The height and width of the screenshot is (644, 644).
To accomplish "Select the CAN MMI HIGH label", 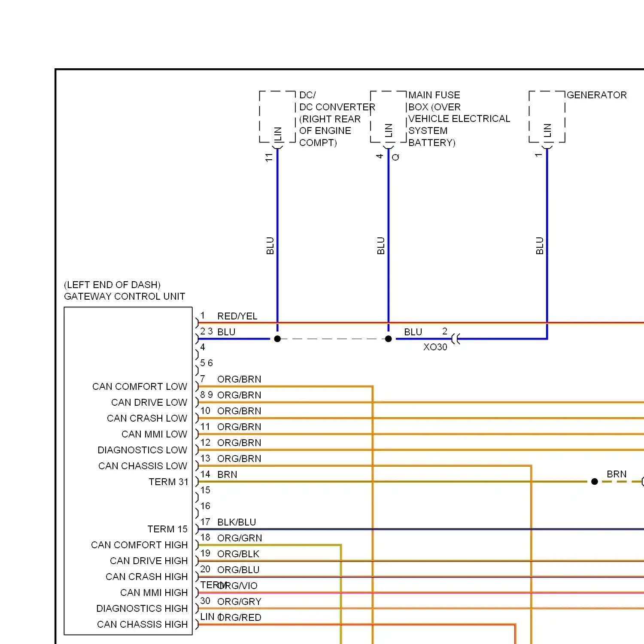I will [x=154, y=592].
